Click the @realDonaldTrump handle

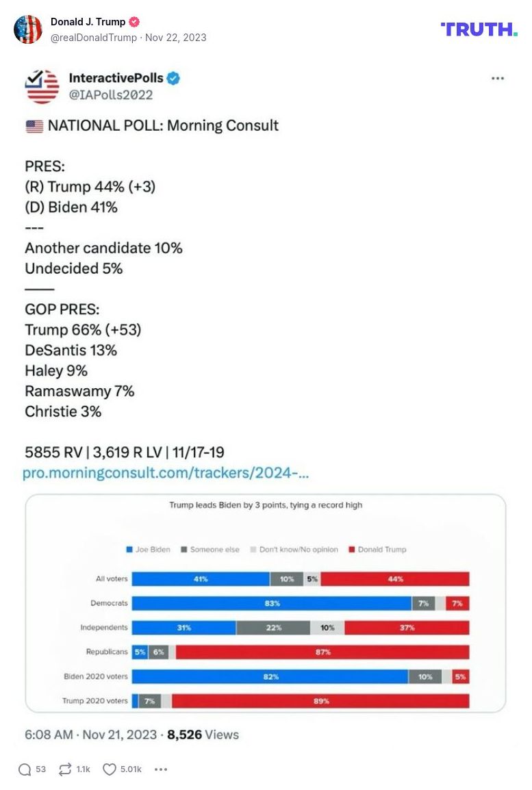tap(94, 38)
